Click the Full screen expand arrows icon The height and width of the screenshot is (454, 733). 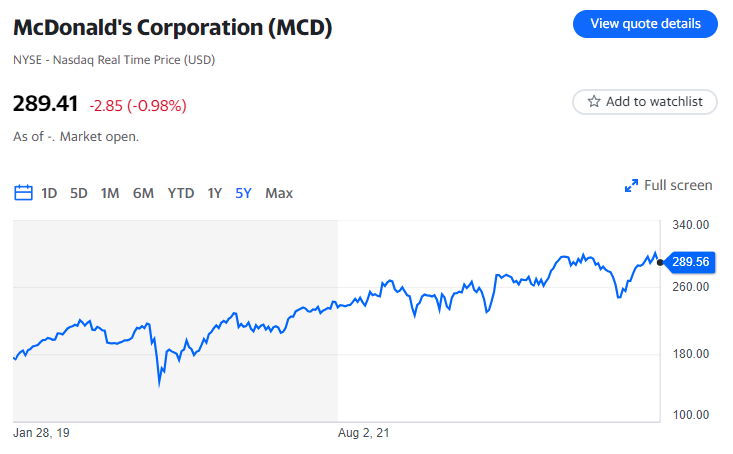click(631, 185)
